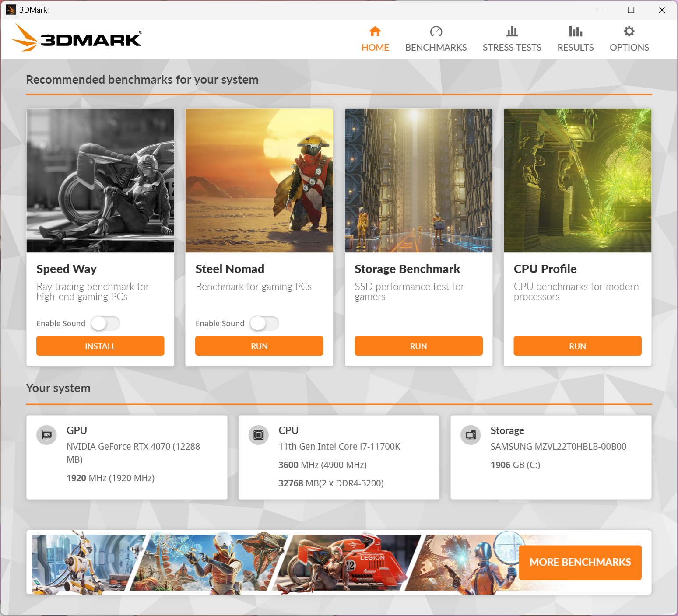678x616 pixels.
Task: Open the HOME tab label
Action: coord(375,47)
